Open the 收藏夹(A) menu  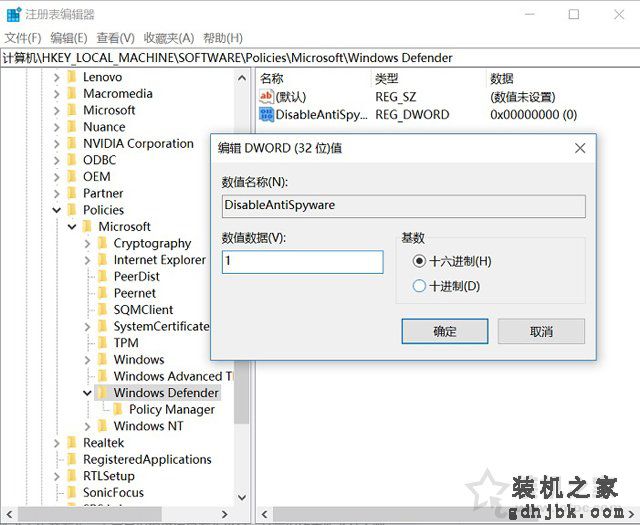point(169,38)
